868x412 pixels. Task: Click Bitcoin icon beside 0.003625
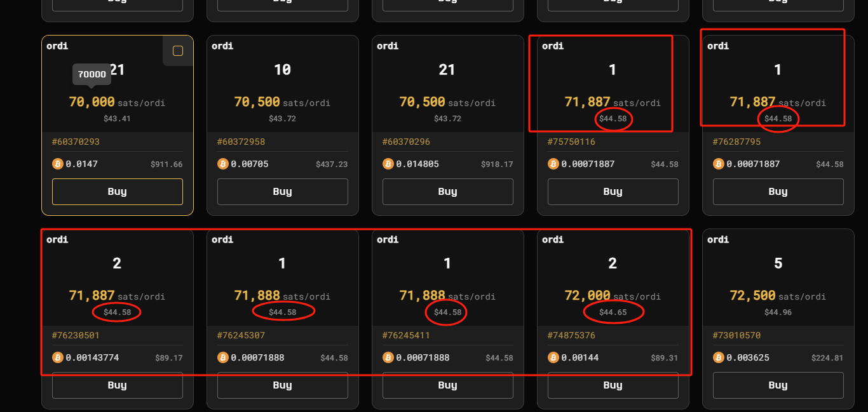[719, 357]
